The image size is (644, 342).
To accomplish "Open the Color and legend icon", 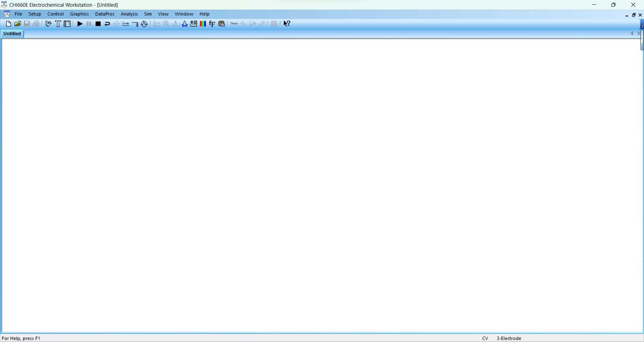I will (x=203, y=24).
